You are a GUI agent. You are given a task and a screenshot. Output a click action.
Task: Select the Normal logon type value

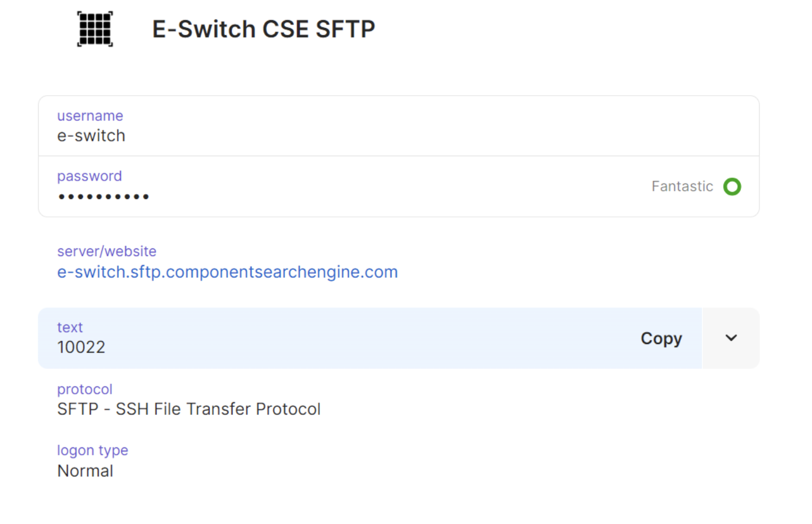coord(85,471)
